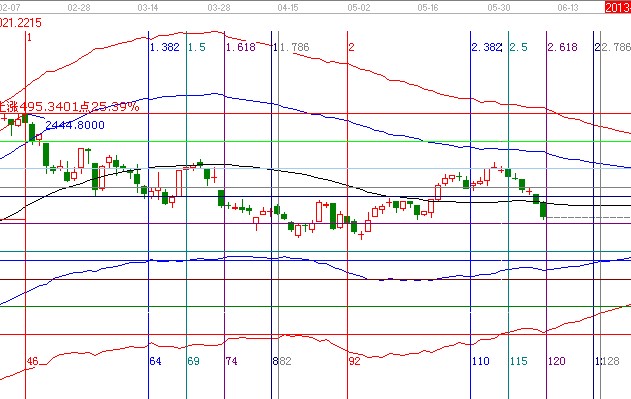
Task: Click the 2.5 Fibonacci time label
Action: pyautogui.click(x=519, y=47)
